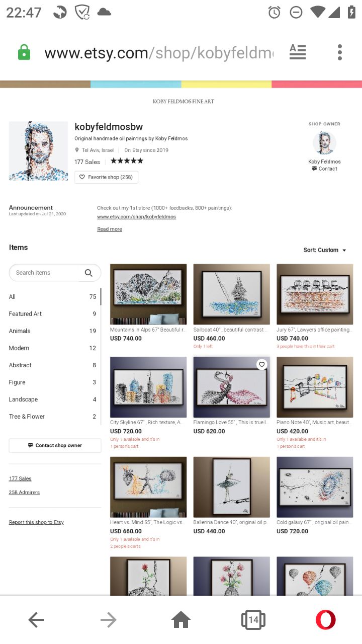Click Contact shop owner button
This screenshot has height=644, width=362.
(55, 445)
